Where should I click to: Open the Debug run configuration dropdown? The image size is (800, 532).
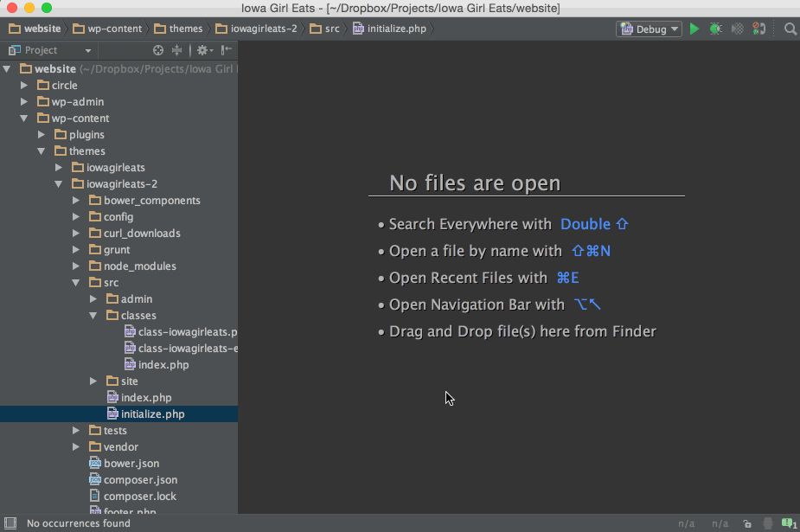click(649, 29)
